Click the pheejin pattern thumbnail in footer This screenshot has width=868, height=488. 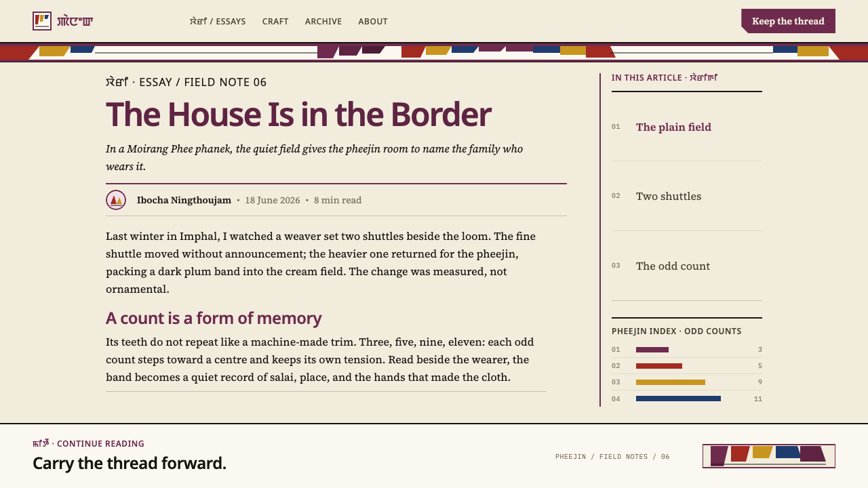tap(769, 456)
